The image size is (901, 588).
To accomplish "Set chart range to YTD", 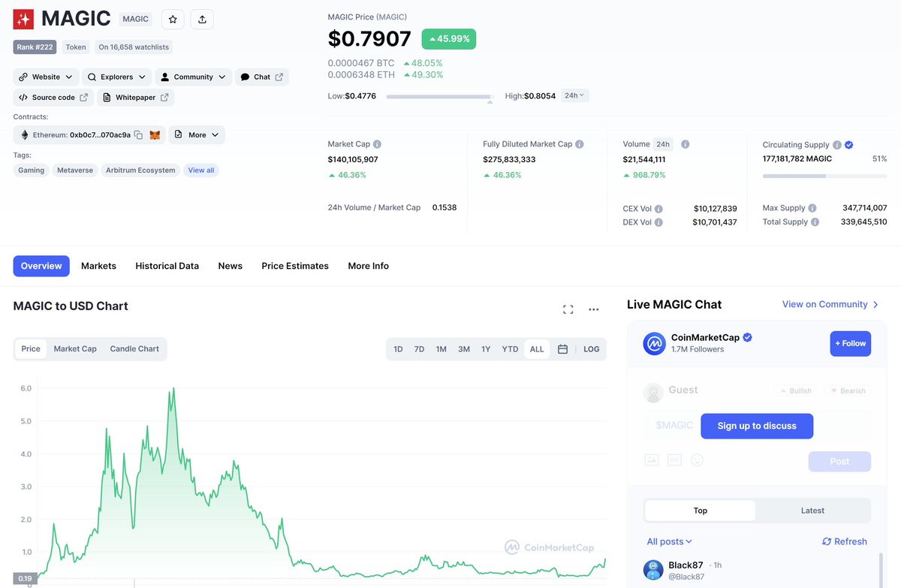I will (510, 349).
